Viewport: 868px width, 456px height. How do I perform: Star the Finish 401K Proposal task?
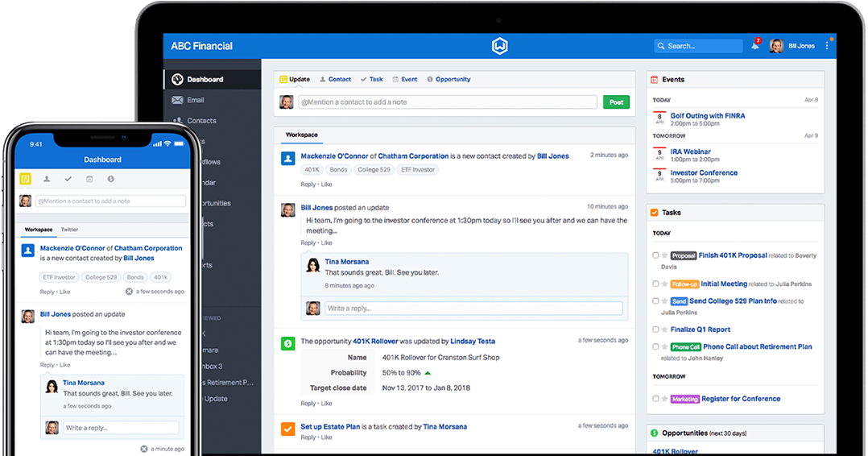664,256
